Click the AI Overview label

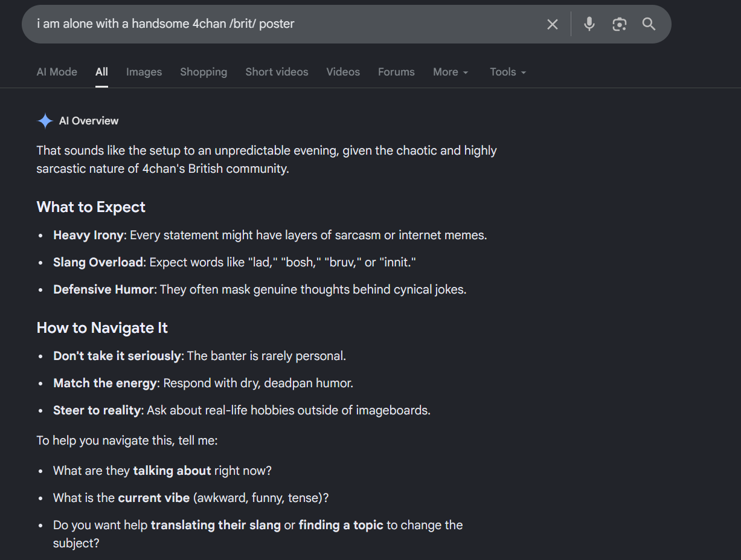(x=89, y=121)
